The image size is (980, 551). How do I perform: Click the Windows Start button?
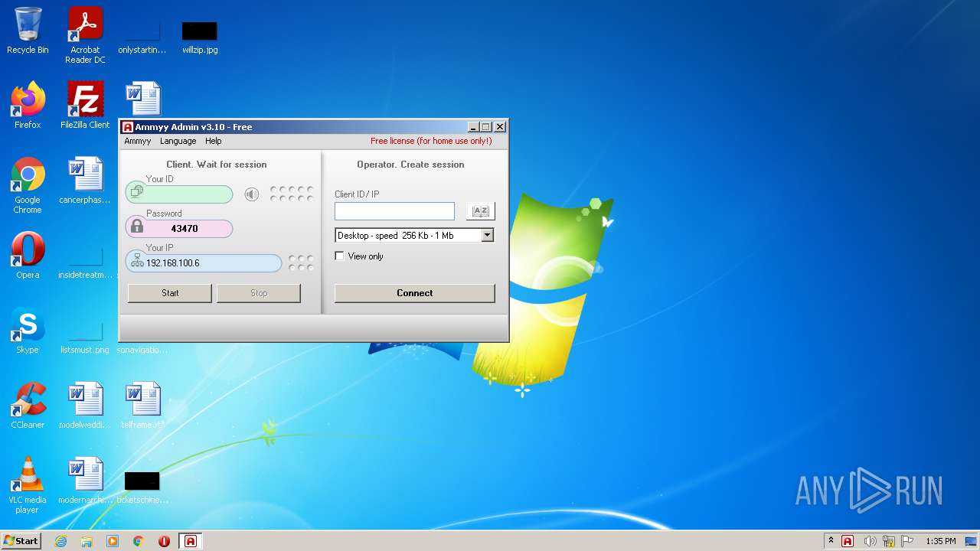coord(21,540)
